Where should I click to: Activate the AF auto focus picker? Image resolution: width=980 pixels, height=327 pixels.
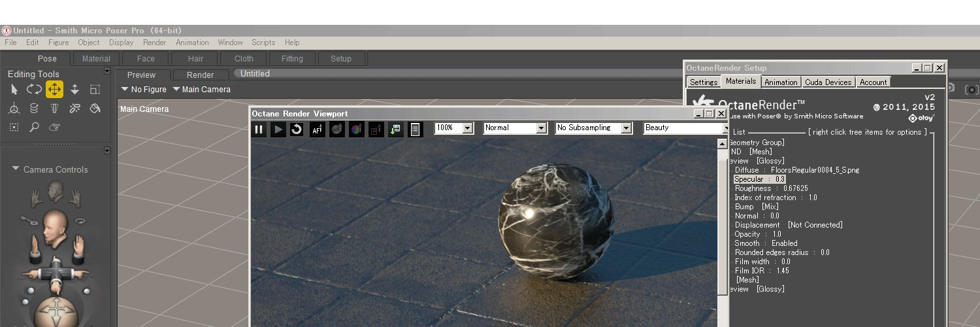pos(317,129)
